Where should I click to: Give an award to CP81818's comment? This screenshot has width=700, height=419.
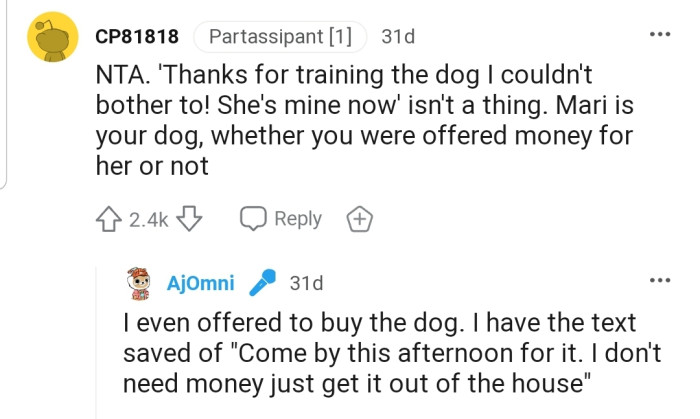coord(358,220)
